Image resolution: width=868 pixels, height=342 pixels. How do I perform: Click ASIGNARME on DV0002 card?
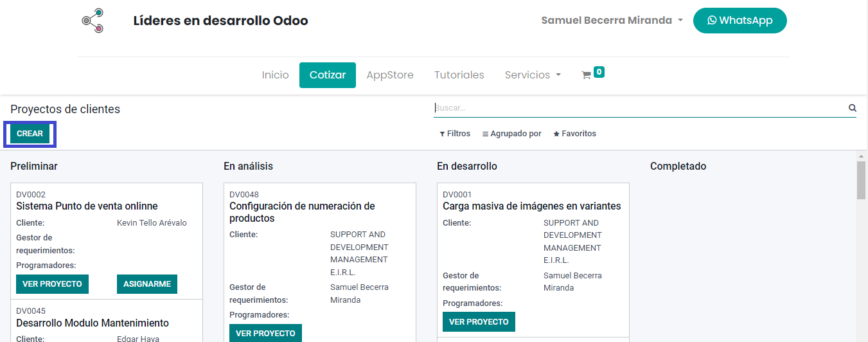click(147, 284)
